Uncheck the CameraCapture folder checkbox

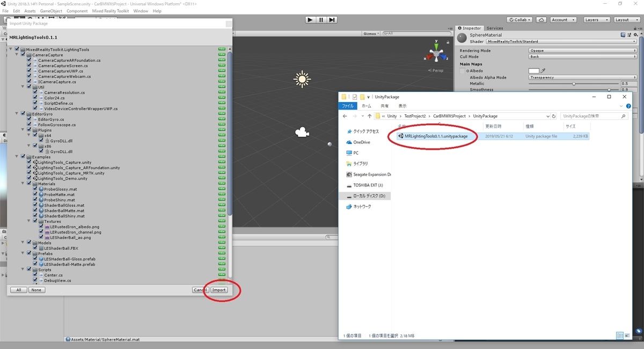pos(23,55)
